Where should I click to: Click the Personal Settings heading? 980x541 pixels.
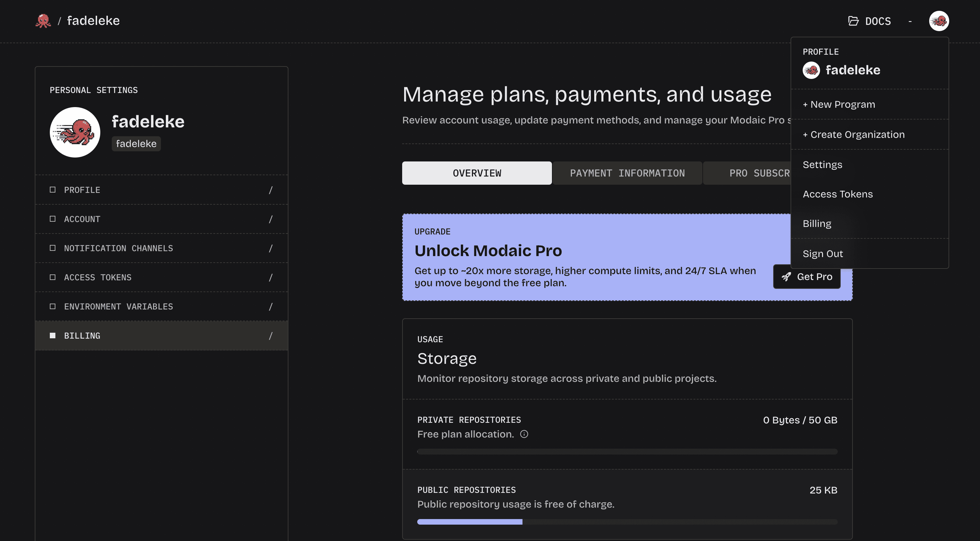pos(94,90)
